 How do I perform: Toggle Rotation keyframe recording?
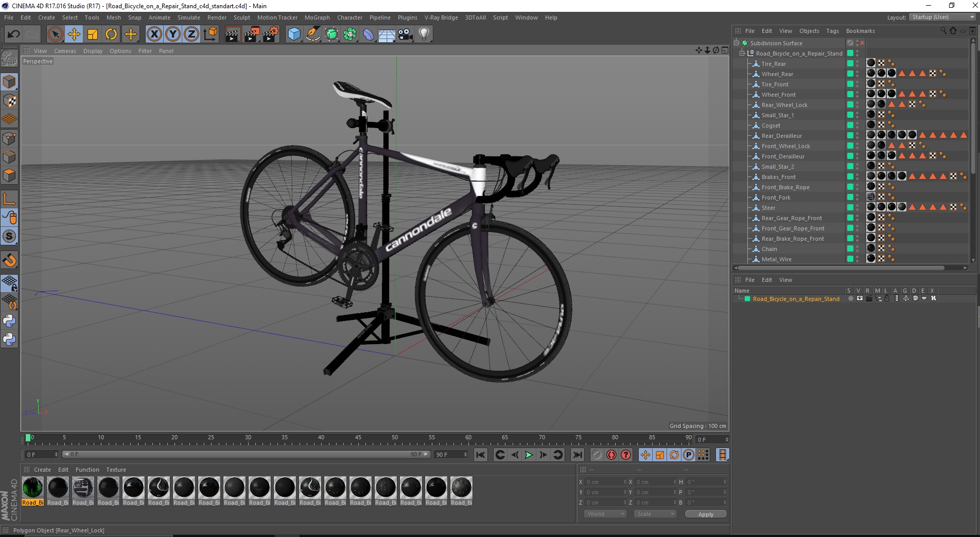(x=674, y=455)
